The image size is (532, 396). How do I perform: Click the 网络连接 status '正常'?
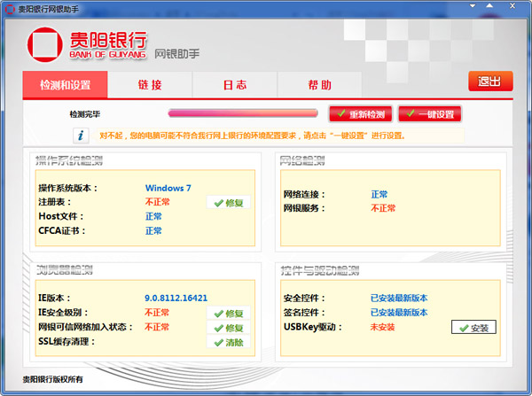(x=379, y=194)
